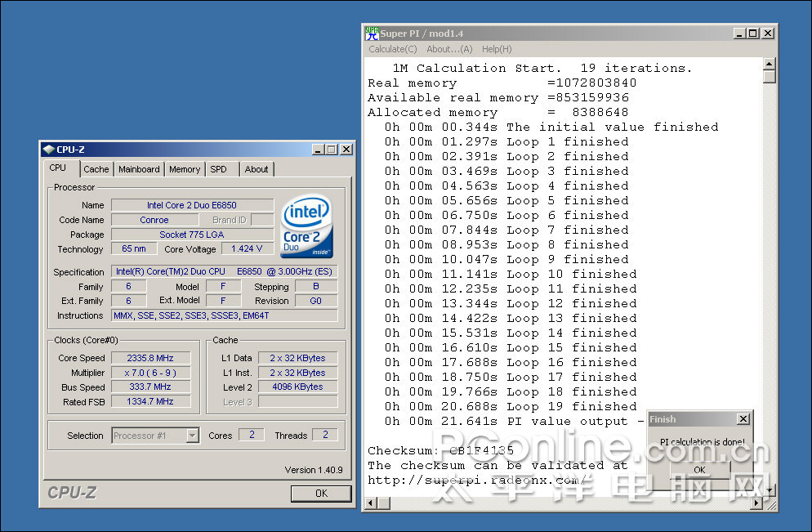Viewport: 812px width, 532px height.
Task: Open the Mainboard tab
Action: [x=139, y=169]
